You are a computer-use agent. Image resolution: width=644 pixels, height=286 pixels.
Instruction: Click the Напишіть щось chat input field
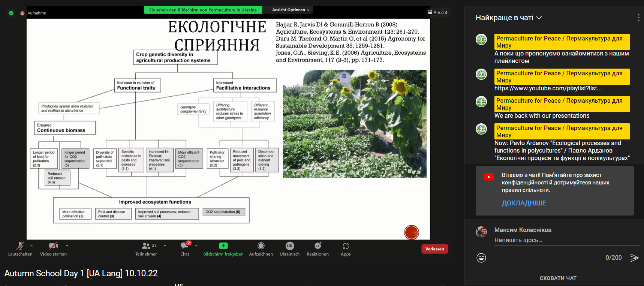(x=567, y=240)
